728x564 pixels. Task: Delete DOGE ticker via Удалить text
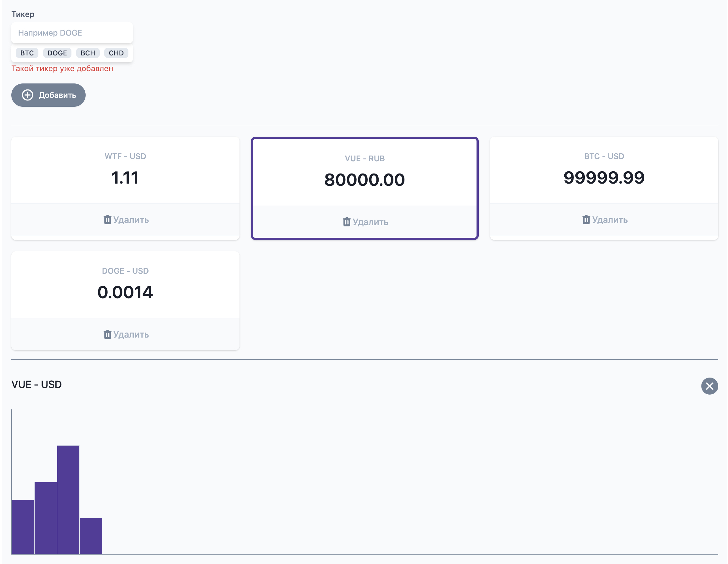tap(131, 334)
